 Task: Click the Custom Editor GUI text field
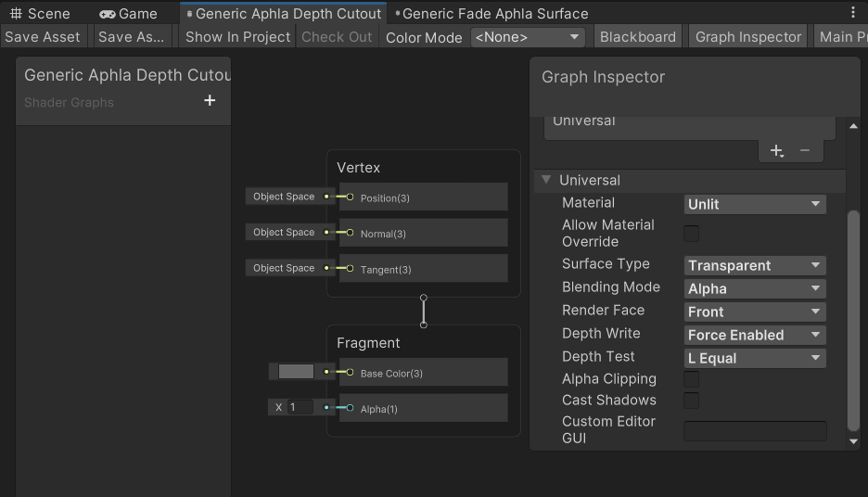pos(754,430)
